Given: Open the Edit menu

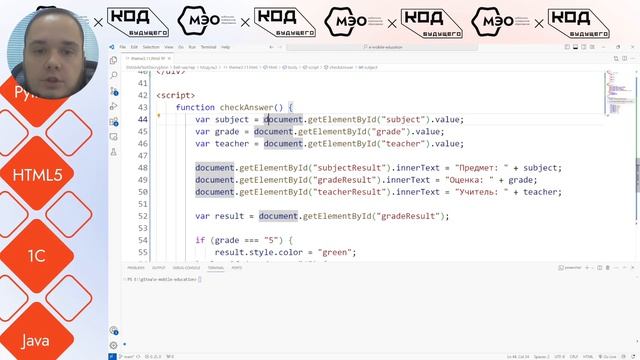Looking at the screenshot, I should pyautogui.click(x=134, y=47).
